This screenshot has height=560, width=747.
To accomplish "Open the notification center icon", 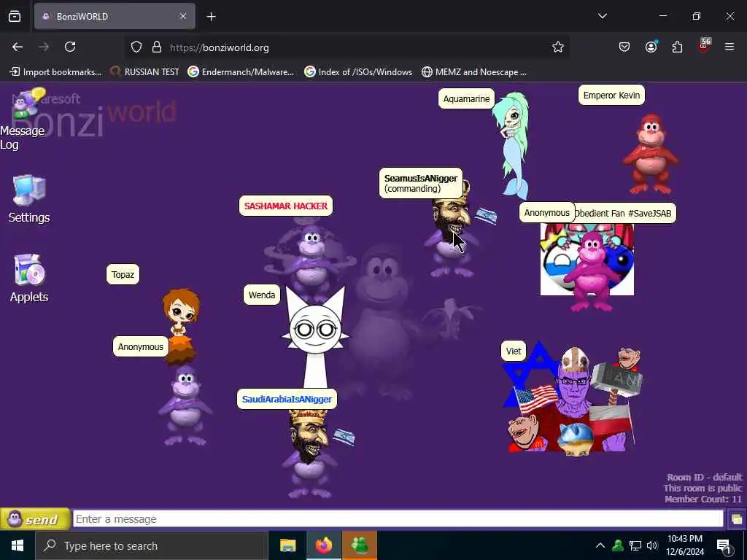I will tap(724, 545).
